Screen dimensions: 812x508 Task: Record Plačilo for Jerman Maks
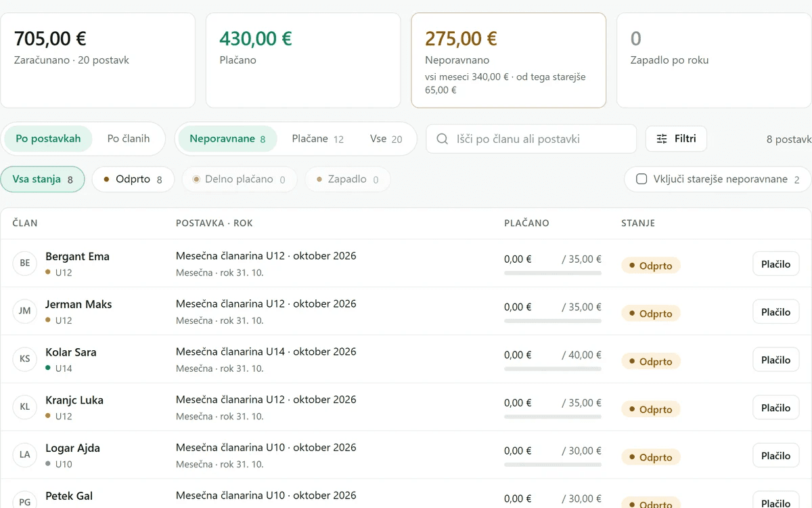pos(775,312)
